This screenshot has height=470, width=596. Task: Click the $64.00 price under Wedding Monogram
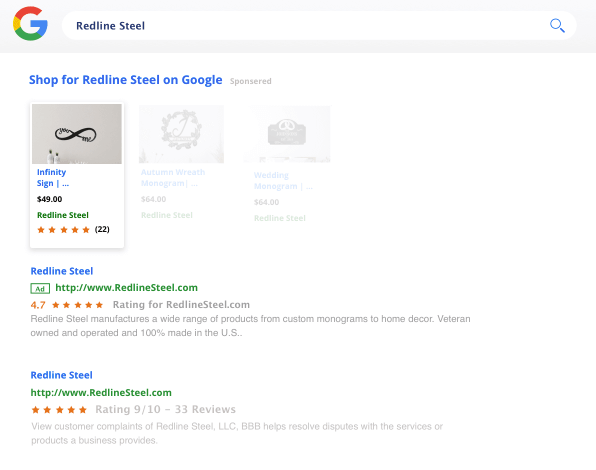click(266, 202)
